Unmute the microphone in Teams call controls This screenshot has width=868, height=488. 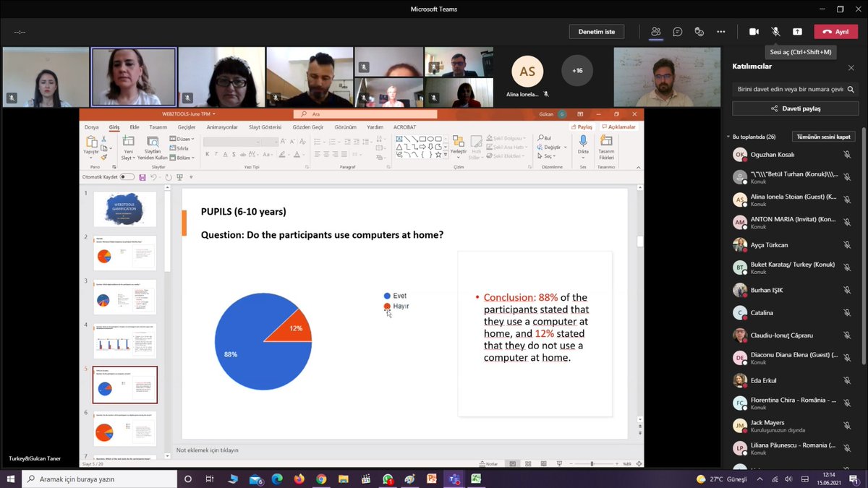[775, 32]
